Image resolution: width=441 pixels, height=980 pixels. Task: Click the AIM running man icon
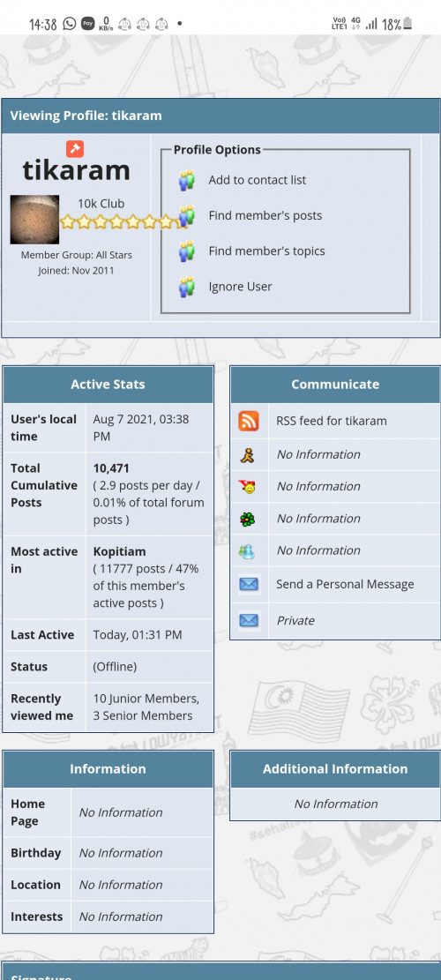click(247, 455)
